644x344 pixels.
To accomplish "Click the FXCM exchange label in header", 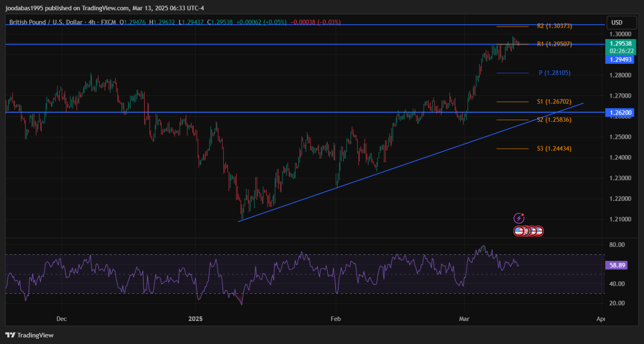I will (x=109, y=22).
